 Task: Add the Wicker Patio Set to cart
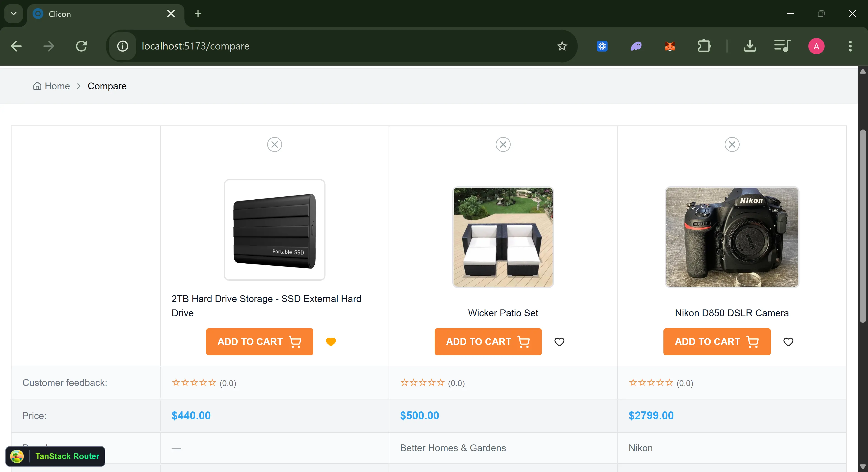tap(488, 342)
